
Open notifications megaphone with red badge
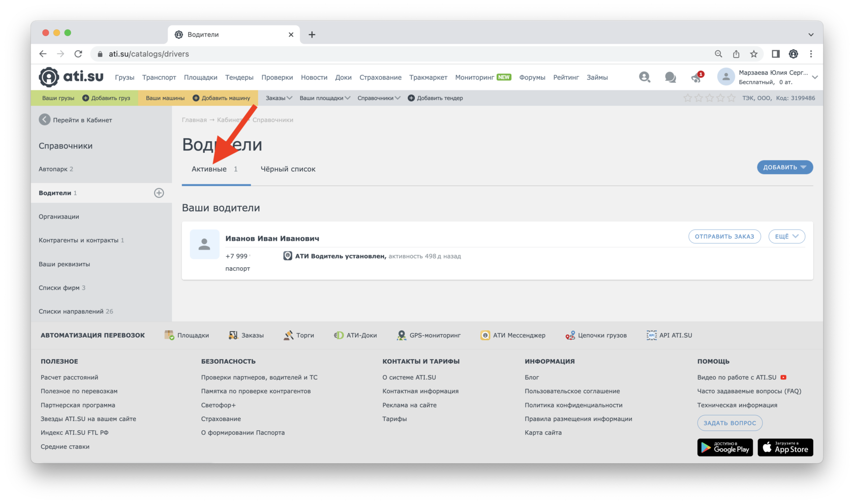click(697, 77)
